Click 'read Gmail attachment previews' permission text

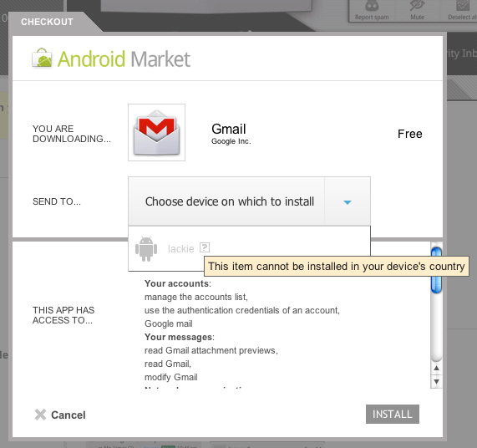[x=211, y=350]
